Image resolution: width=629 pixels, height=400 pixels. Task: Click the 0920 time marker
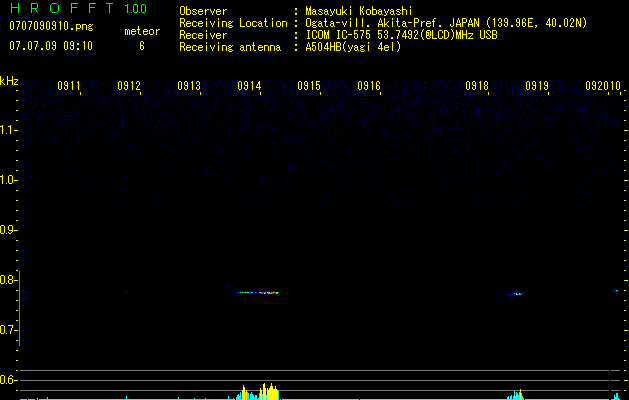[x=597, y=86]
